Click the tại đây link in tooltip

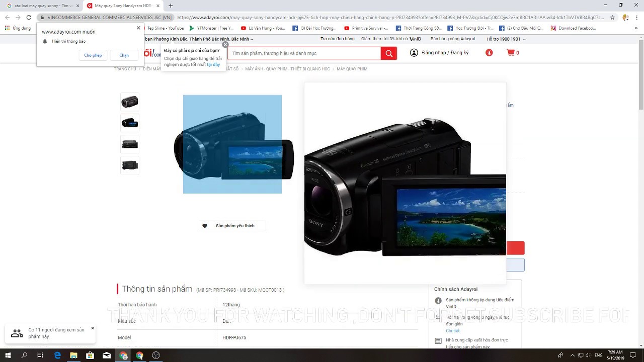[x=213, y=65]
